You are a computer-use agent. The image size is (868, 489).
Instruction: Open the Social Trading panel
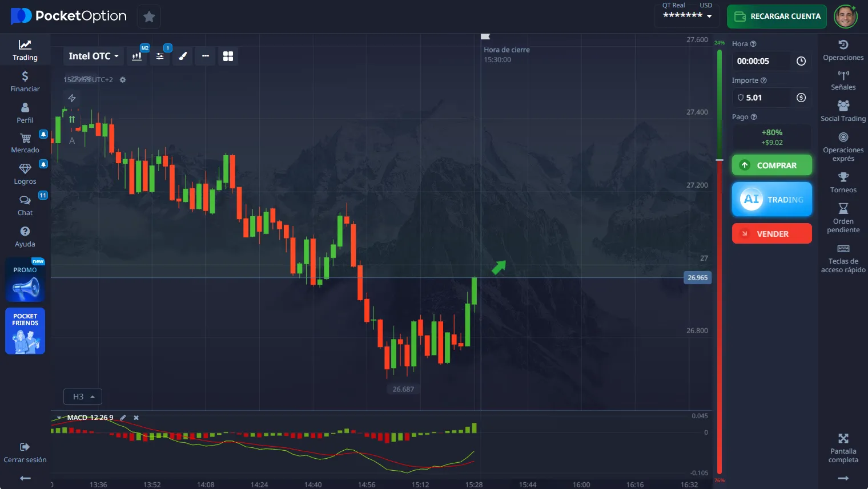click(843, 111)
